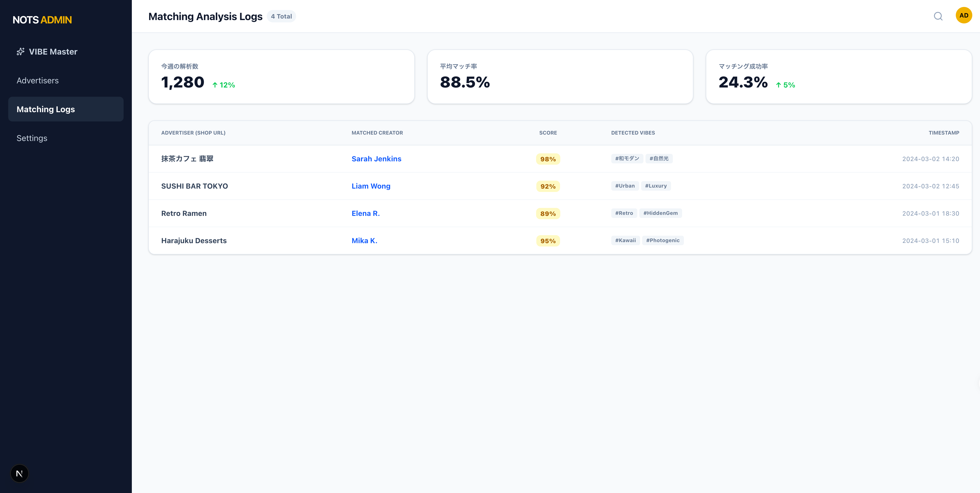The image size is (980, 493).
Task: Select Matching Logs in the sidebar
Action: coord(46,109)
